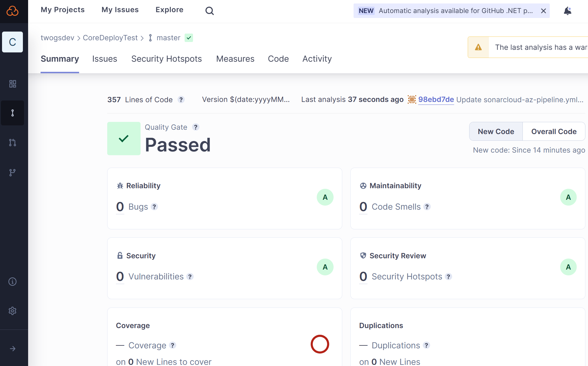This screenshot has height=366, width=588.
Task: Open branches sidebar icon
Action: pyautogui.click(x=12, y=173)
